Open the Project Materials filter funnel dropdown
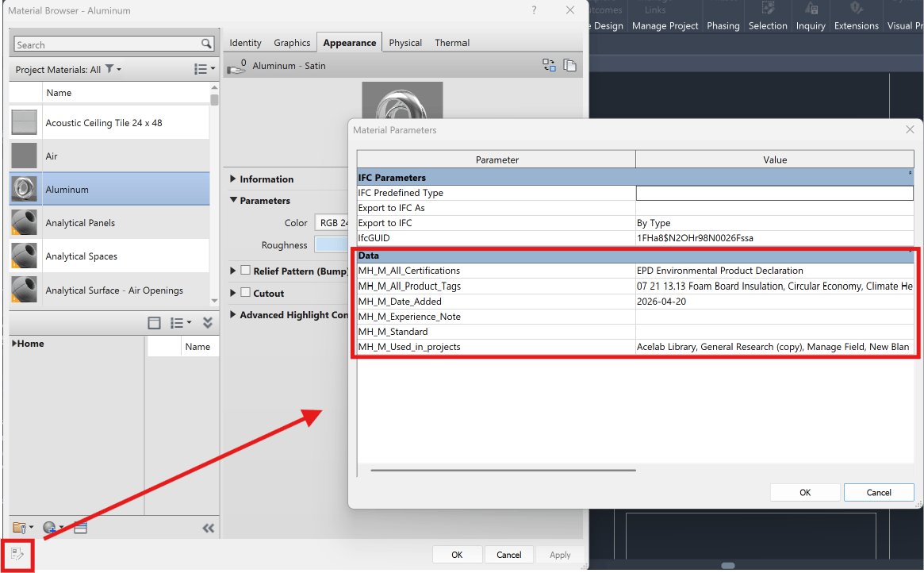The image size is (924, 573). tap(113, 70)
